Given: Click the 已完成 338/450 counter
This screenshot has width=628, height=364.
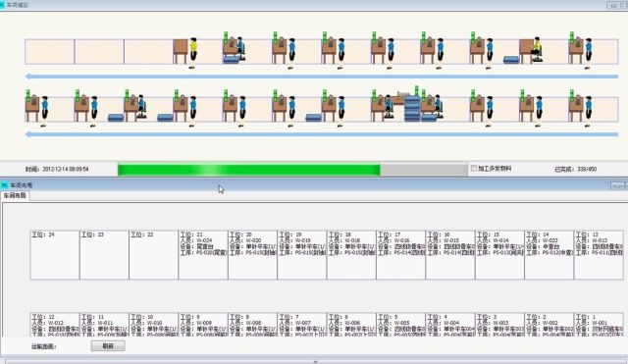Looking at the screenshot, I should point(576,170).
